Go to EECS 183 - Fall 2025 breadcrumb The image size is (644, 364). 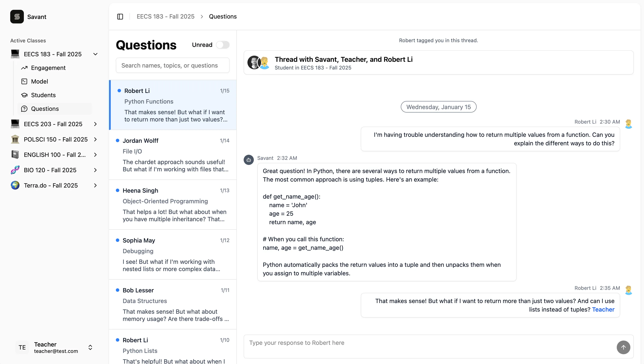165,16
